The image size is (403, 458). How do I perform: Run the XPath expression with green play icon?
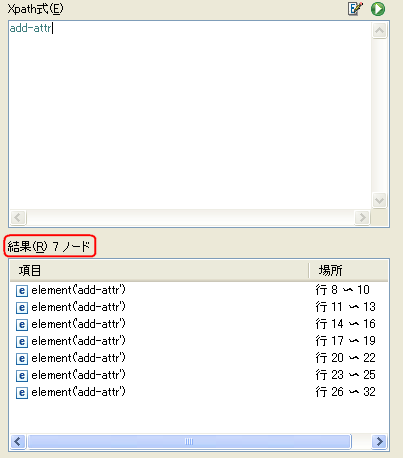coord(378,9)
